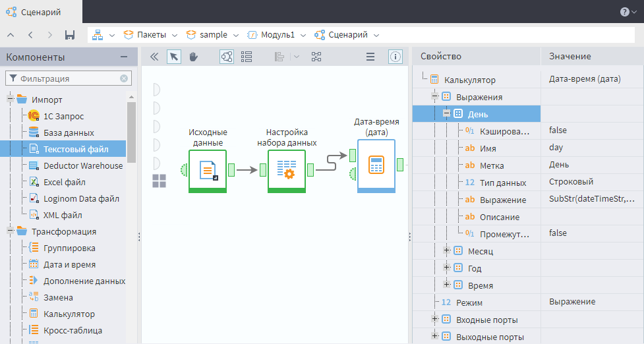The width and height of the screenshot is (644, 344).
Task: Expand the Входные порты group
Action: pos(435,319)
